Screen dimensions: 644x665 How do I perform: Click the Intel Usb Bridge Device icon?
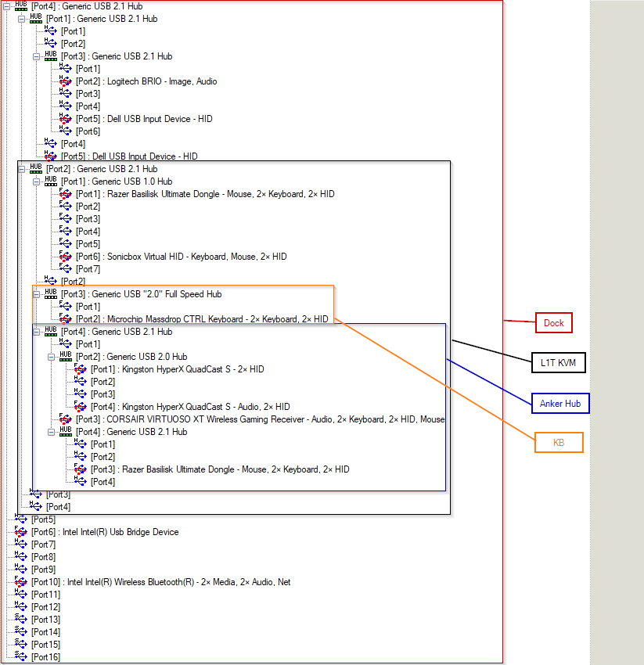21,532
